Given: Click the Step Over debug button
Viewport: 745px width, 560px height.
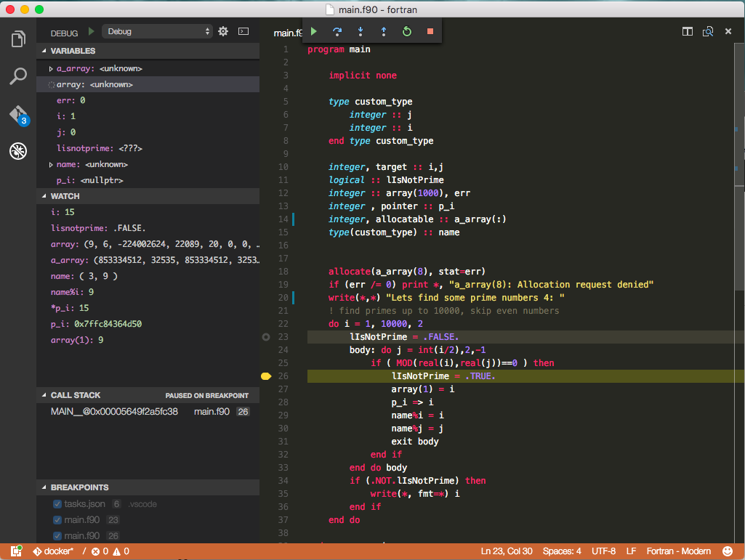Looking at the screenshot, I should click(337, 31).
